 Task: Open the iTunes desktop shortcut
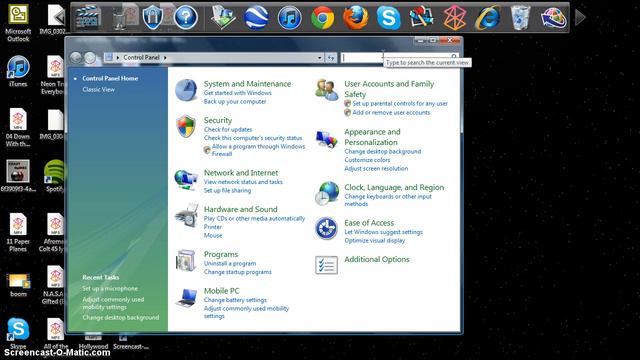[18, 71]
